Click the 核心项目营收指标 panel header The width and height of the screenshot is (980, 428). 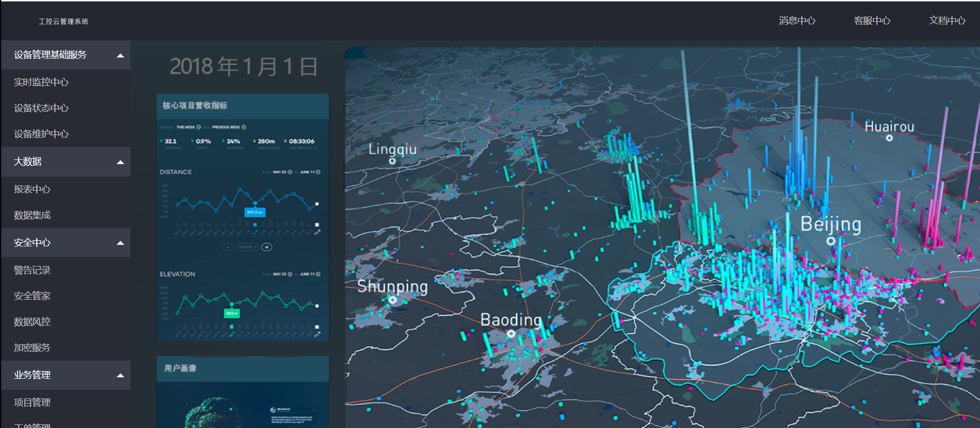[243, 106]
